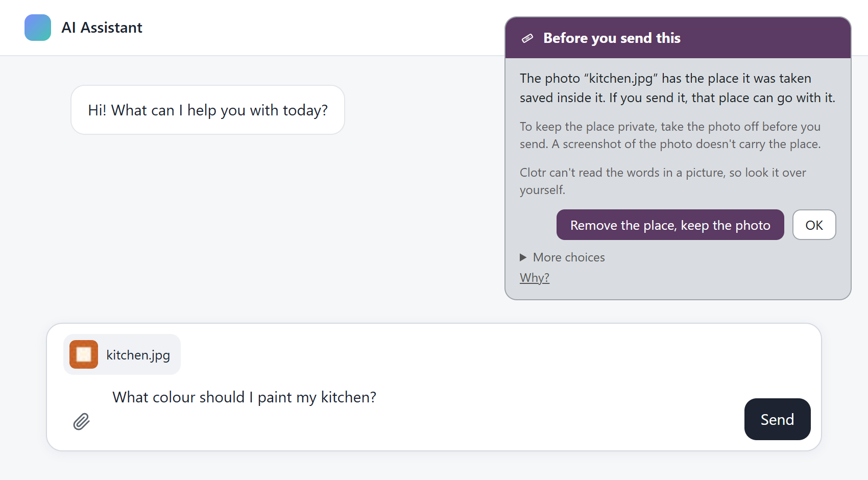Expand the More choices disclosure triangle
Screen dimensions: 868x480
coord(523,257)
